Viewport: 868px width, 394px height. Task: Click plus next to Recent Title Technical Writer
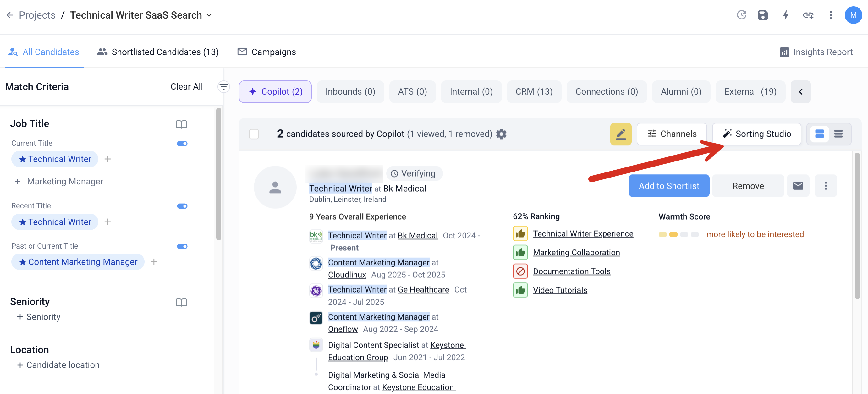(x=107, y=222)
